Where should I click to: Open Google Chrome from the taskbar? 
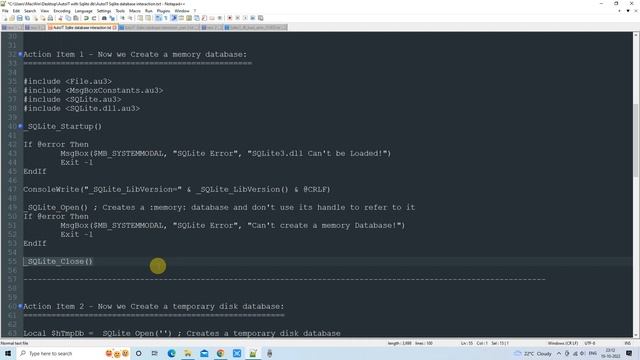[x=220, y=353]
